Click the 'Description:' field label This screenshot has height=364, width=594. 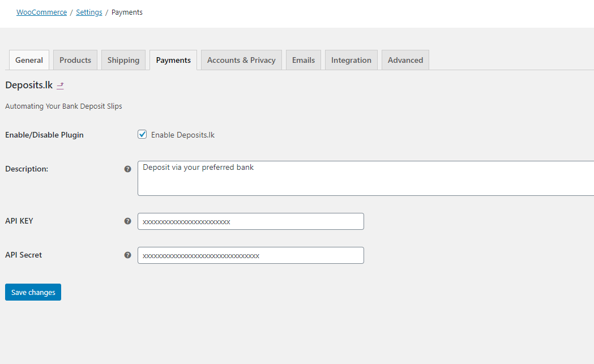click(27, 169)
